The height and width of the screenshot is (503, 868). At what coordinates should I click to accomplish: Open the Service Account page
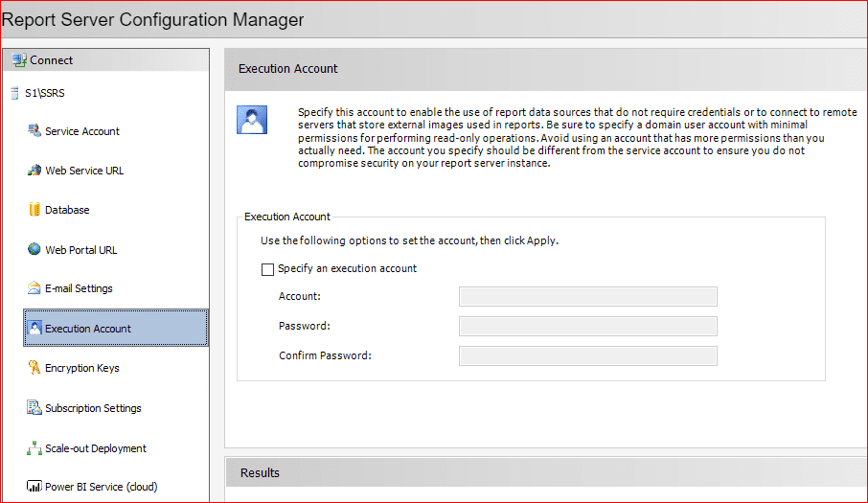(82, 131)
